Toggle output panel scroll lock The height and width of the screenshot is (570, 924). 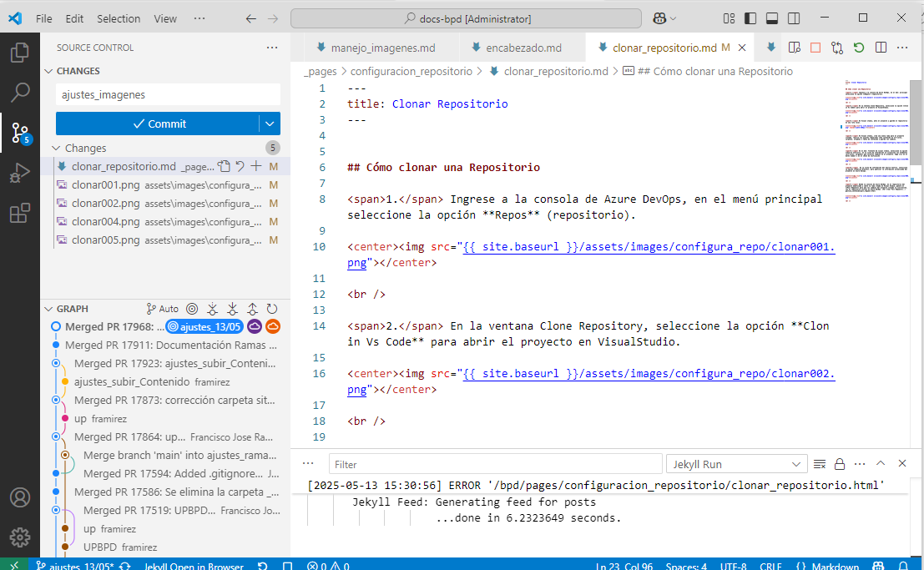(840, 464)
